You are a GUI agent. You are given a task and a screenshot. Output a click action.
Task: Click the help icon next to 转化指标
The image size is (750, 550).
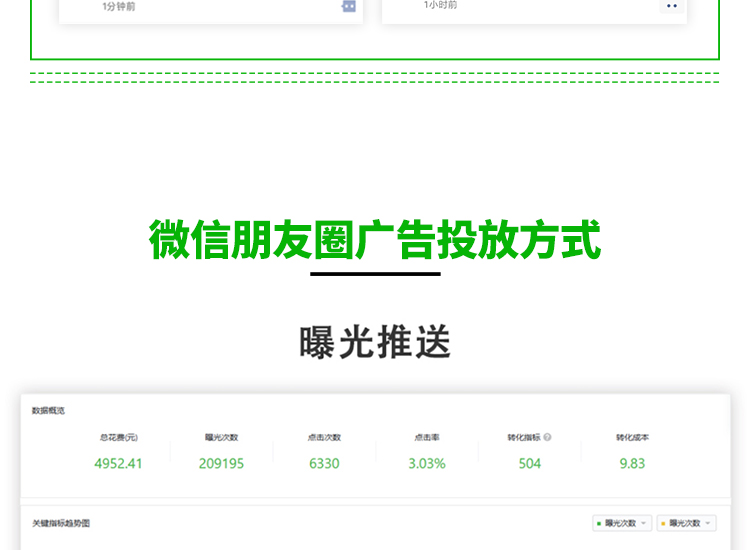pos(547,437)
